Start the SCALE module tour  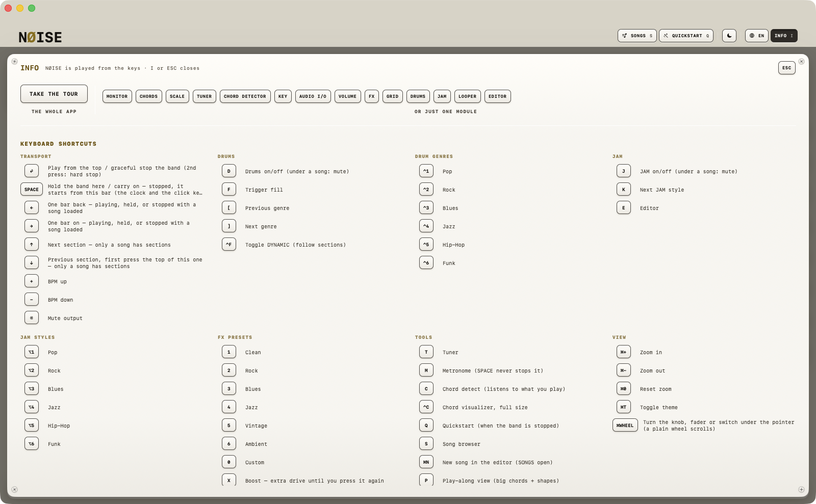[177, 96]
